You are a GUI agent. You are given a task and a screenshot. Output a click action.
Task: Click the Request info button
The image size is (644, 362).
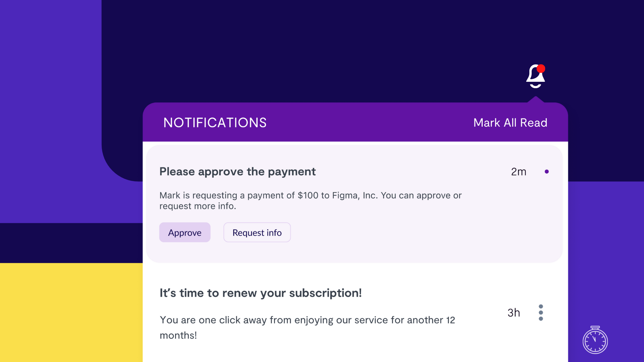(x=257, y=233)
